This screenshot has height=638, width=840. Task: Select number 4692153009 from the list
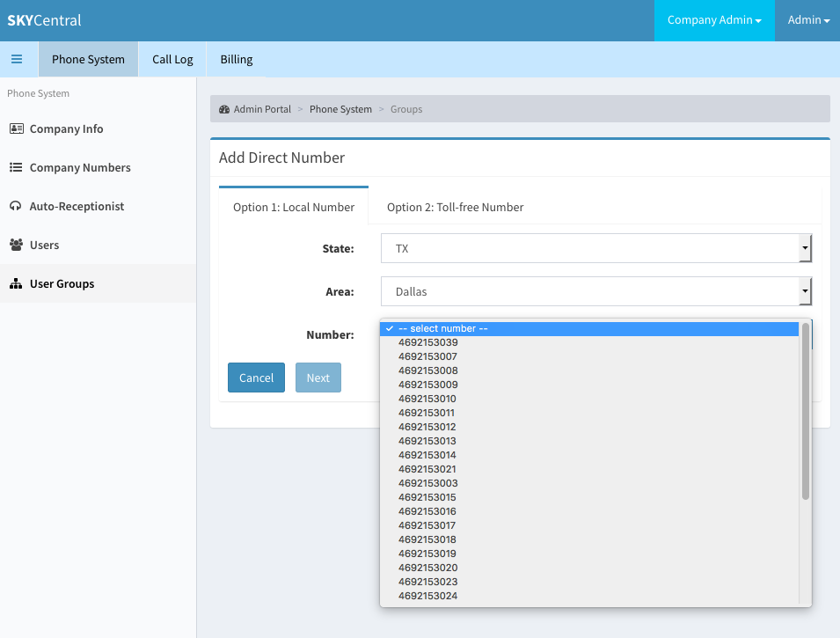point(589,385)
